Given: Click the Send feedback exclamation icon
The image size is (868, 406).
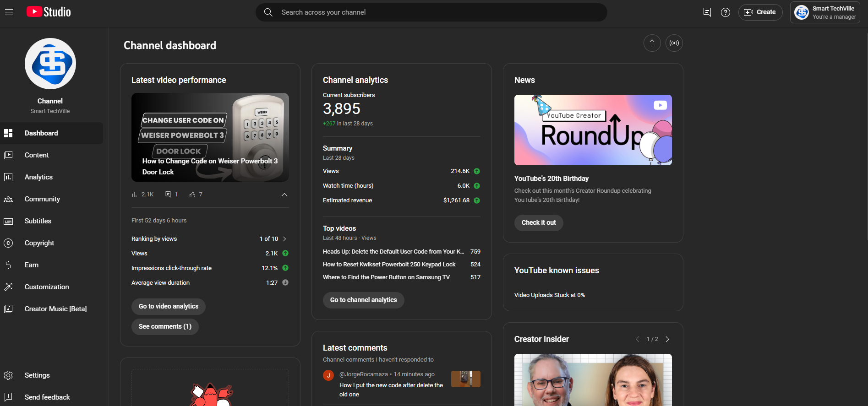Looking at the screenshot, I should tap(8, 397).
